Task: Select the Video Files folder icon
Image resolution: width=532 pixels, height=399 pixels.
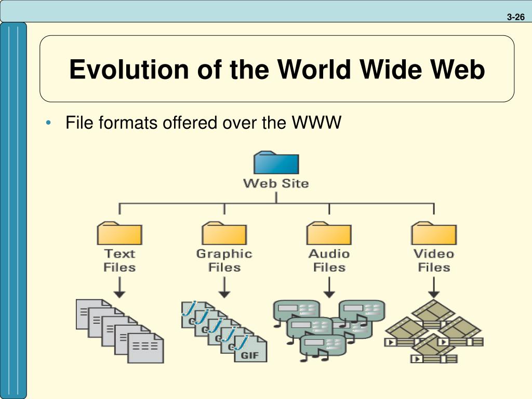Action: point(434,233)
